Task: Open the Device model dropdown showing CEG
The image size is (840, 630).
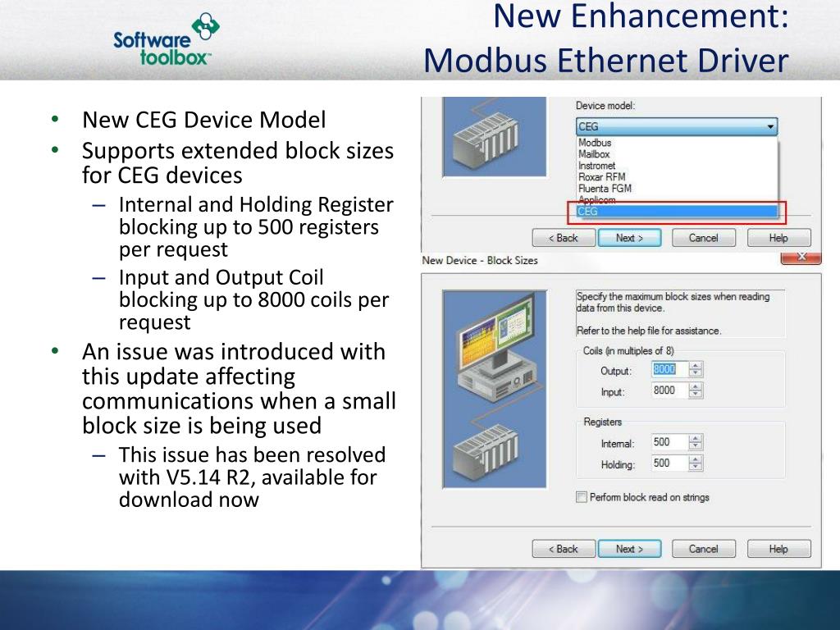Action: point(677,126)
